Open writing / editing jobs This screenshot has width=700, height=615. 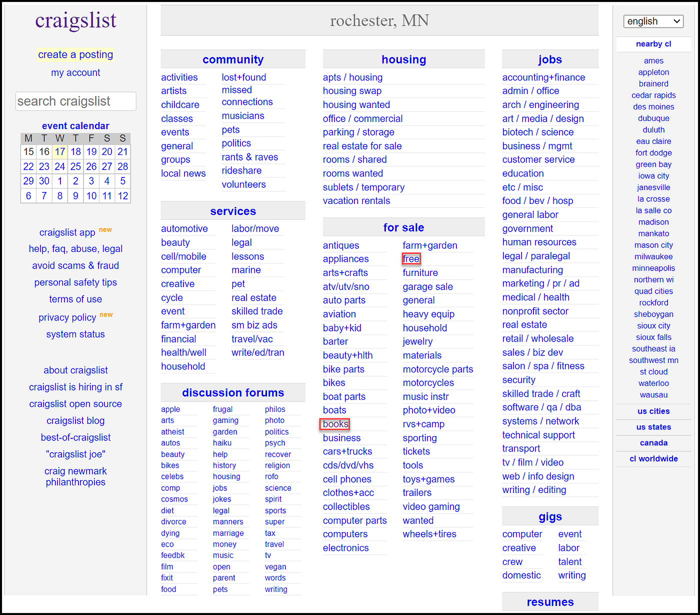pos(534,490)
